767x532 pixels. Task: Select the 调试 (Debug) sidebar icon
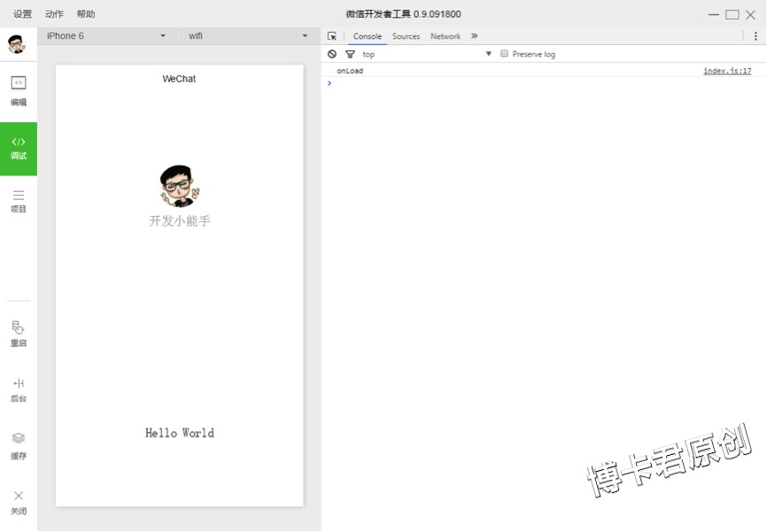[x=19, y=148]
